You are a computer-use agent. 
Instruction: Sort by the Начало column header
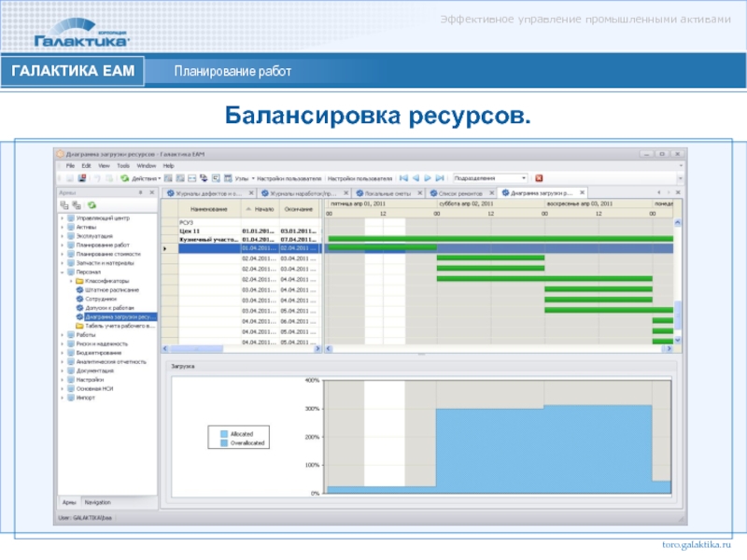[x=263, y=210]
